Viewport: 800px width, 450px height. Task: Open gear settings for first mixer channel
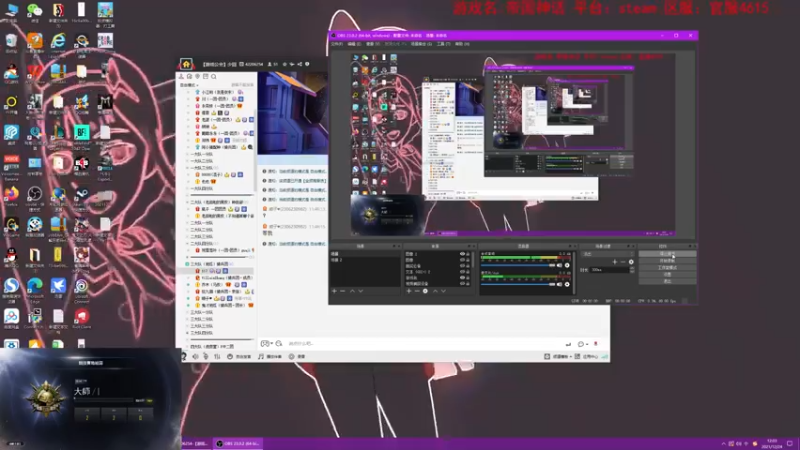point(567,265)
